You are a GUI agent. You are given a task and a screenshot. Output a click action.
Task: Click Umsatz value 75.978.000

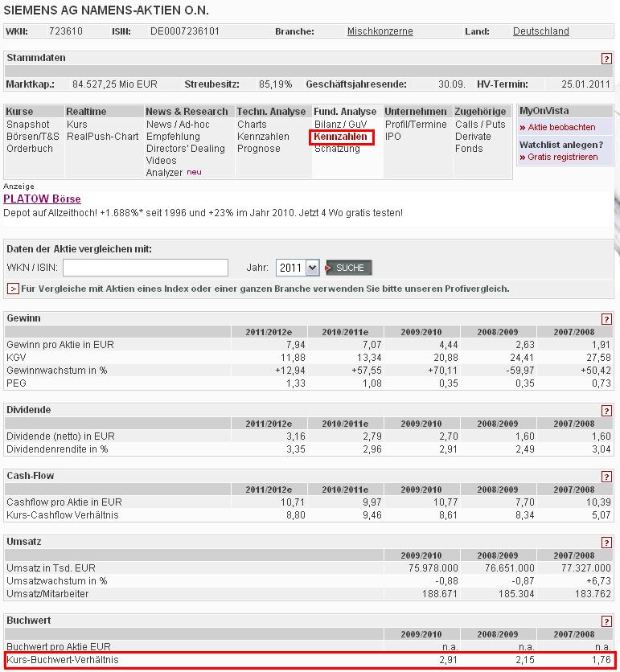(x=433, y=568)
